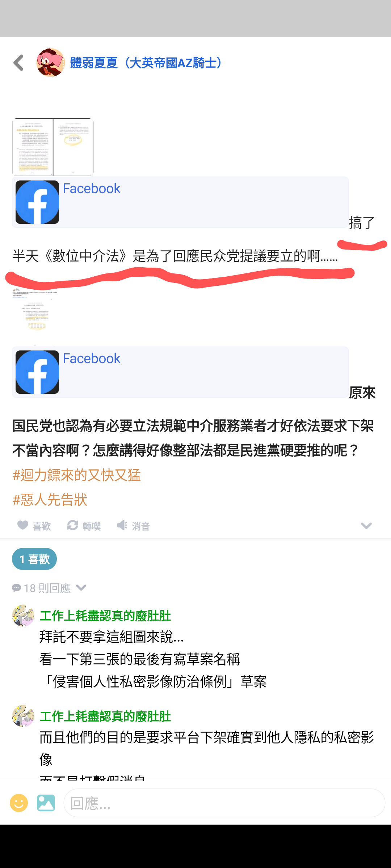Open the 1 喜歡 likes badge
This screenshot has width=391, height=868.
pos(34,559)
